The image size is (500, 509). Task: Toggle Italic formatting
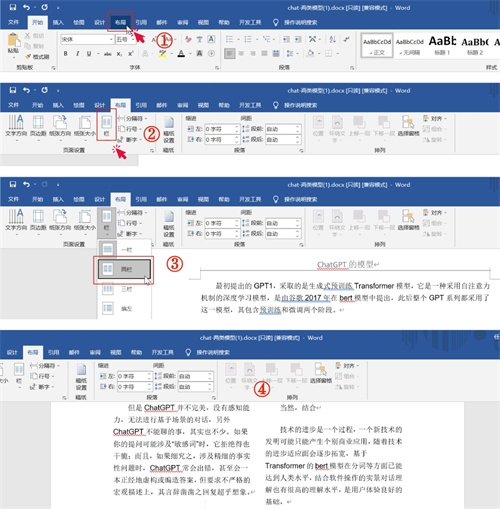click(x=77, y=54)
